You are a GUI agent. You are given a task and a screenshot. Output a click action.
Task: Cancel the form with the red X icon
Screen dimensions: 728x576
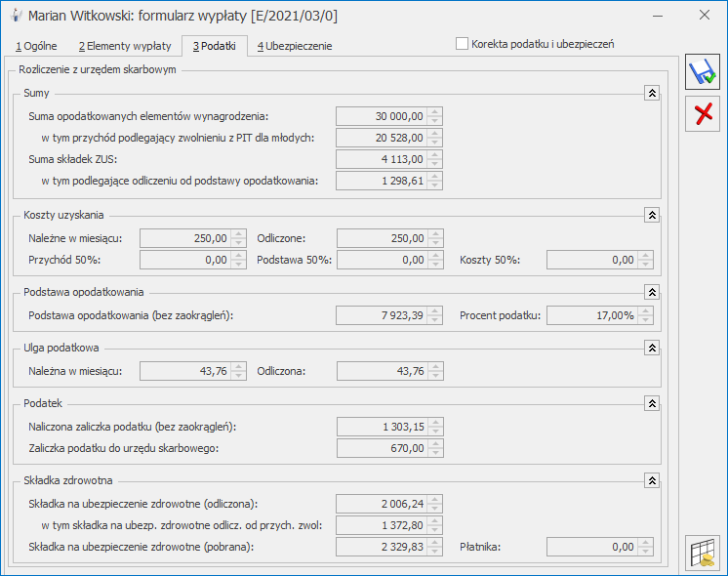(x=703, y=114)
